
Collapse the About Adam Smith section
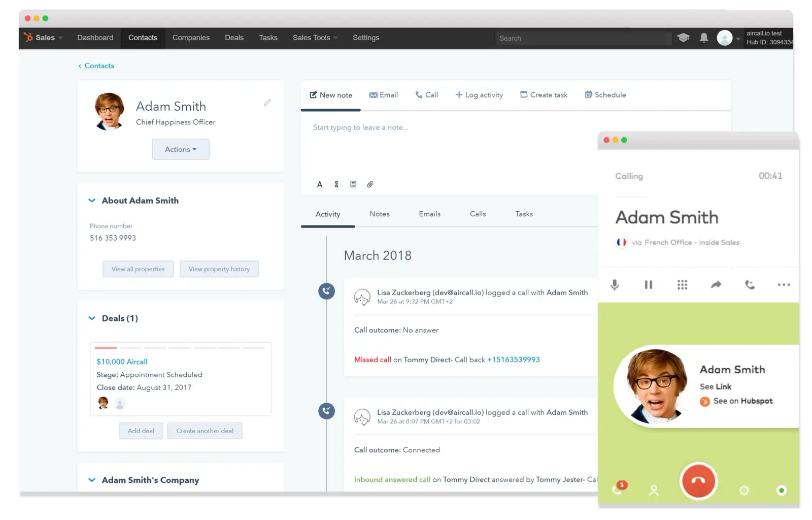pos(92,201)
